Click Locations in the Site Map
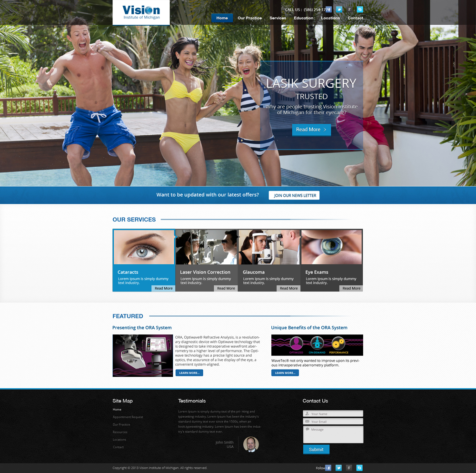The height and width of the screenshot is (473, 476). [119, 440]
